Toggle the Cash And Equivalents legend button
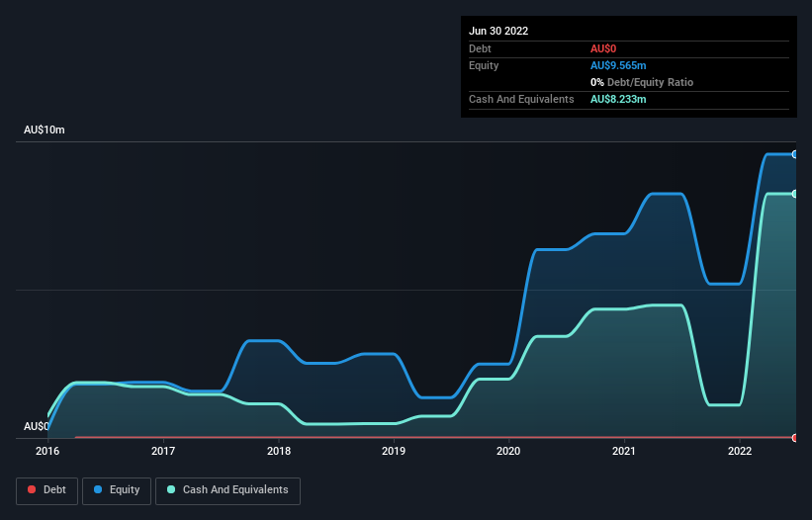This screenshot has height=520, width=812. [227, 490]
